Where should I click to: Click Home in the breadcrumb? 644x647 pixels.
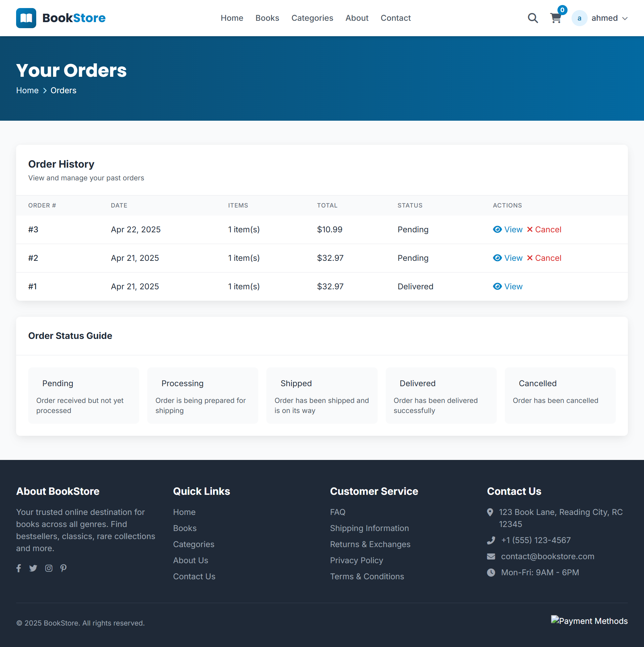28,91
